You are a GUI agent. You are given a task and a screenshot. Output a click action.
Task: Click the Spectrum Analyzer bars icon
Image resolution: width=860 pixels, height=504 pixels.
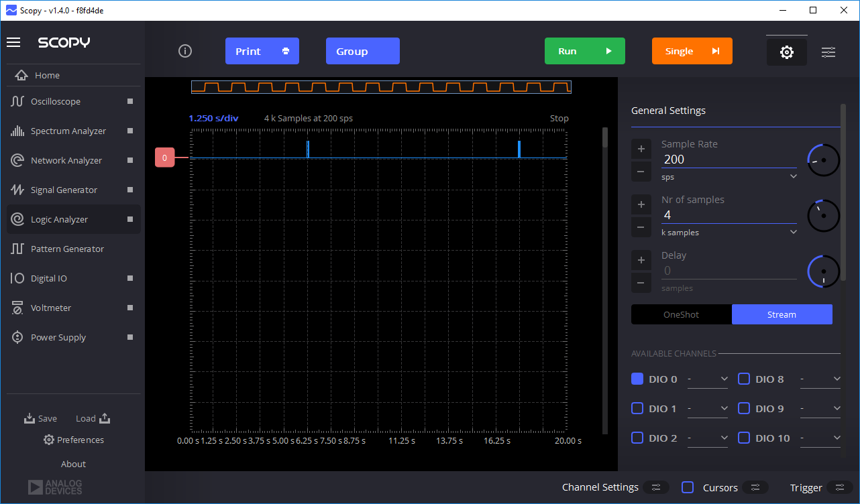[x=17, y=131]
